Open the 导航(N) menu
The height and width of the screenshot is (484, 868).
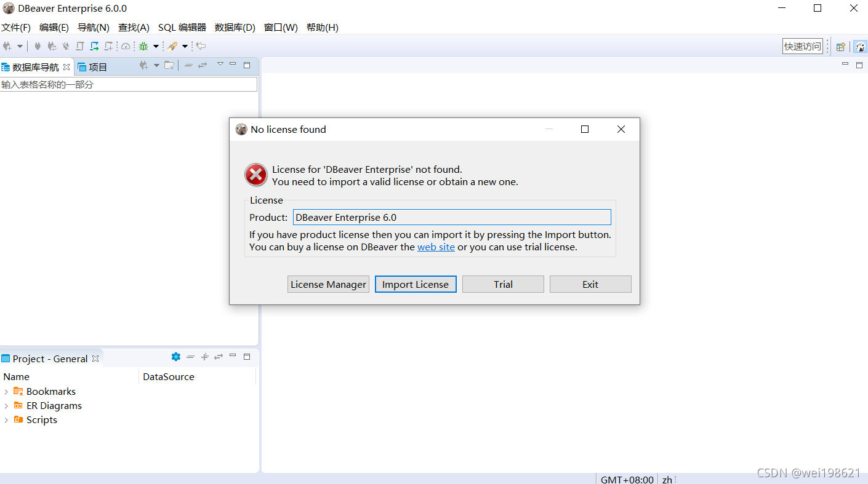[x=94, y=28]
